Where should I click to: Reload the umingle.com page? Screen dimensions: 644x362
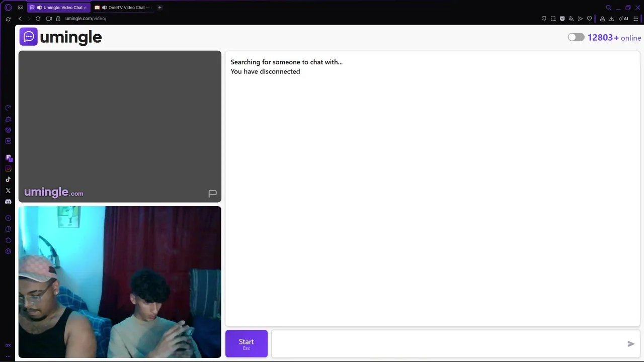click(x=38, y=19)
